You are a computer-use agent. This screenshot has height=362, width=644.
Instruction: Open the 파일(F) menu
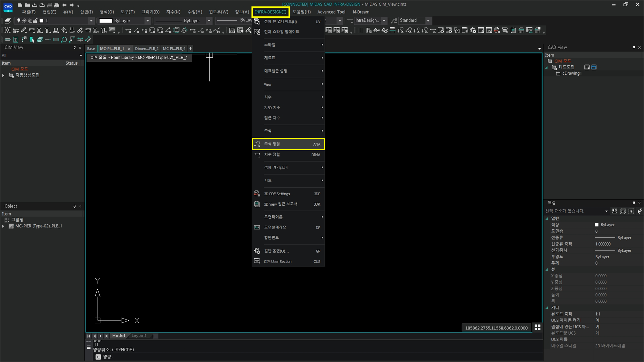[29, 12]
